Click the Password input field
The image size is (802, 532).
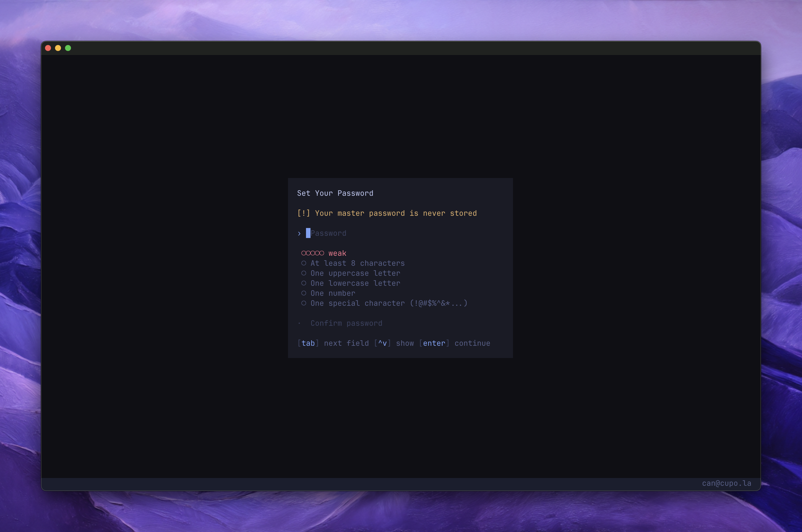(326, 233)
